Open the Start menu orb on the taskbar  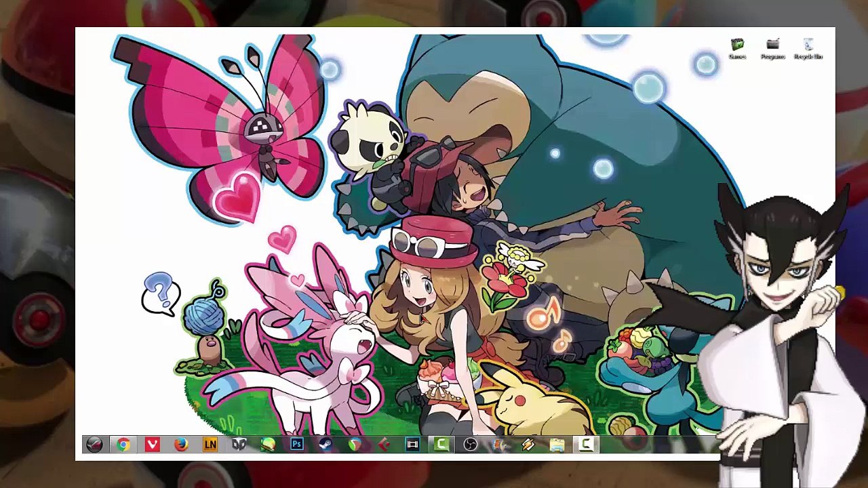[94, 445]
